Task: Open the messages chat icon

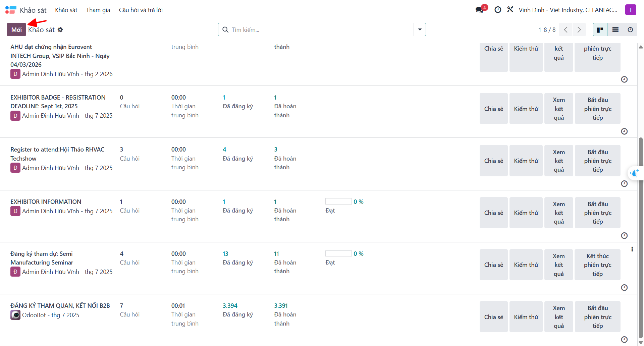Action: (480, 10)
